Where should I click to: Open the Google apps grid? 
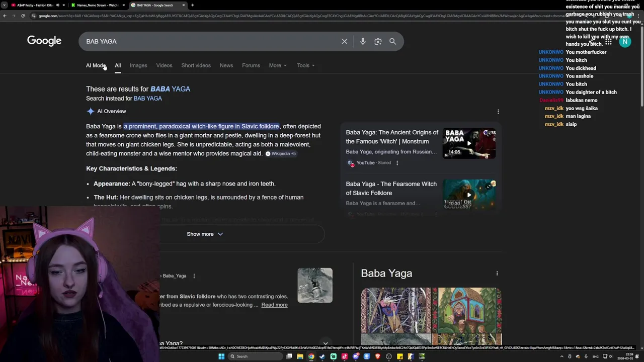[608, 42]
